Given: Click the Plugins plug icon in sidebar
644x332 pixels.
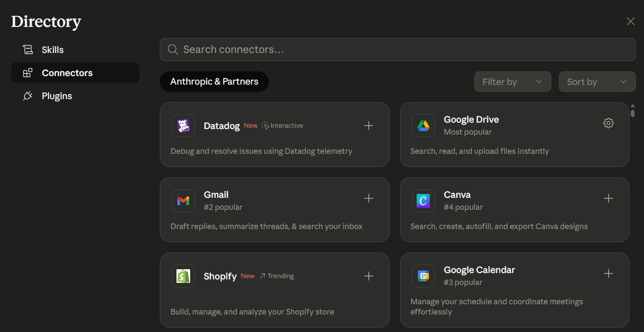Looking at the screenshot, I should click(28, 96).
